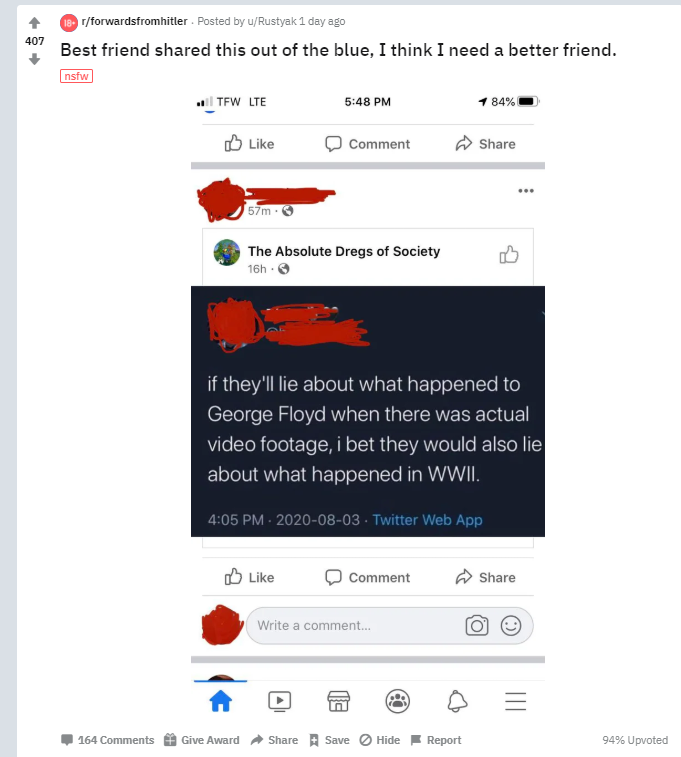Downvote the Reddit post
Screen dimensions: 681x757
coord(34,59)
